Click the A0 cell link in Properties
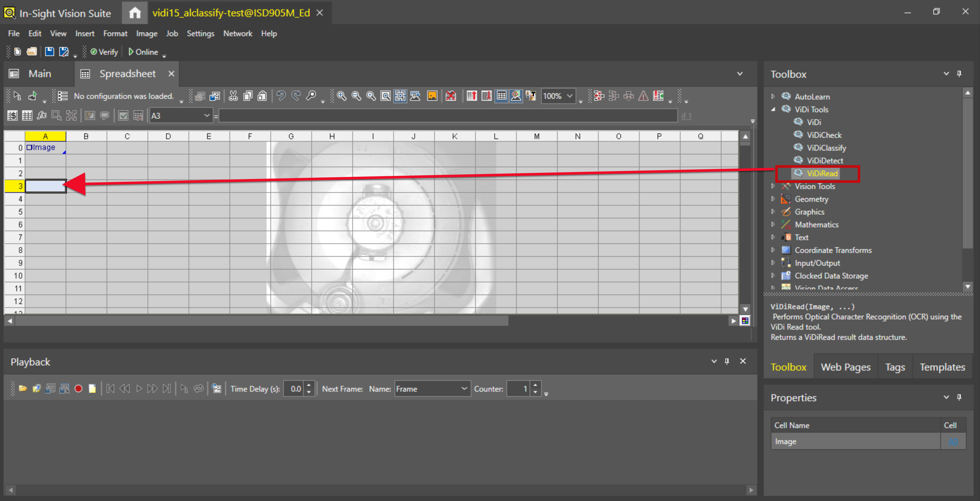980x501 pixels. 953,441
